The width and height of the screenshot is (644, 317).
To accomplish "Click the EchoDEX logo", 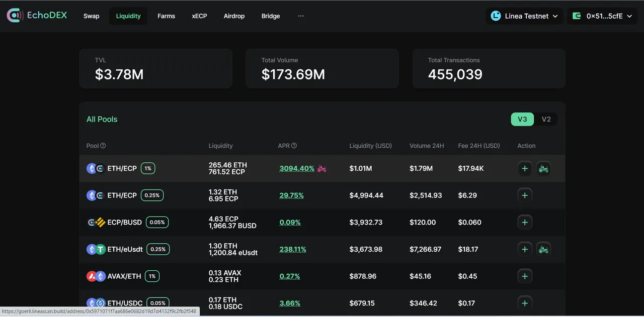I will tap(37, 16).
